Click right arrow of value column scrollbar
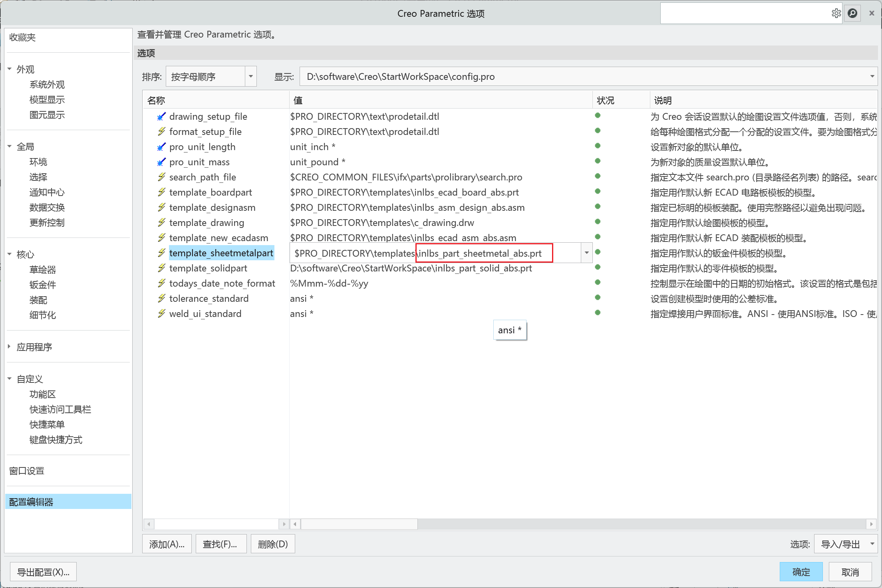This screenshot has height=588, width=882. (871, 523)
